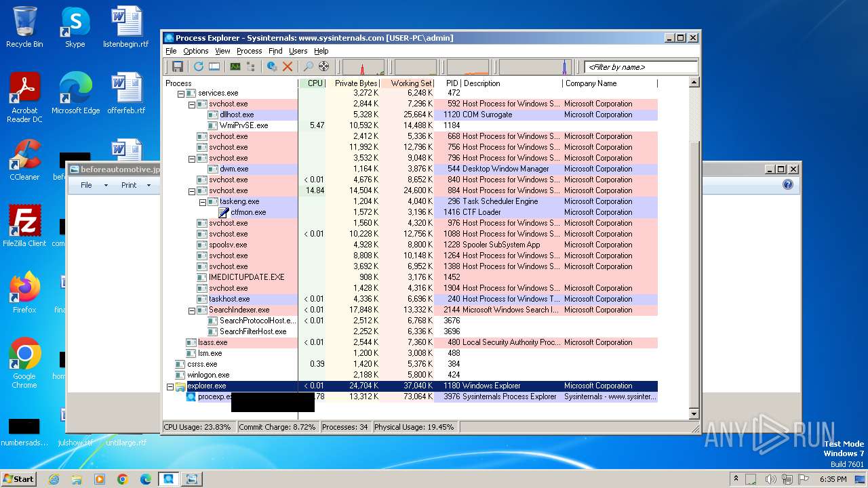The image size is (868, 488).
Task: Sort by the Private Bytes column header
Action: (353, 83)
